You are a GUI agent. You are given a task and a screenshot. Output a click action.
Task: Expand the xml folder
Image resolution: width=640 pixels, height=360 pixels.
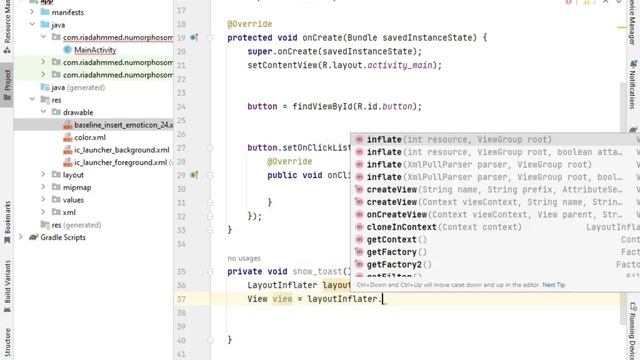pyautogui.click(x=43, y=212)
